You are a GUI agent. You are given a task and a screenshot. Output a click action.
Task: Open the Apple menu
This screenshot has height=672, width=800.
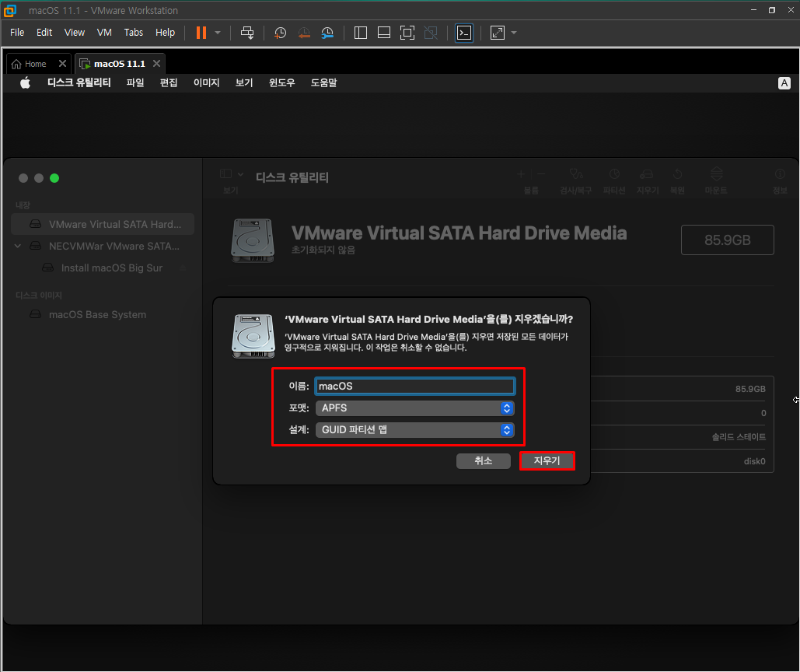pyautogui.click(x=25, y=82)
